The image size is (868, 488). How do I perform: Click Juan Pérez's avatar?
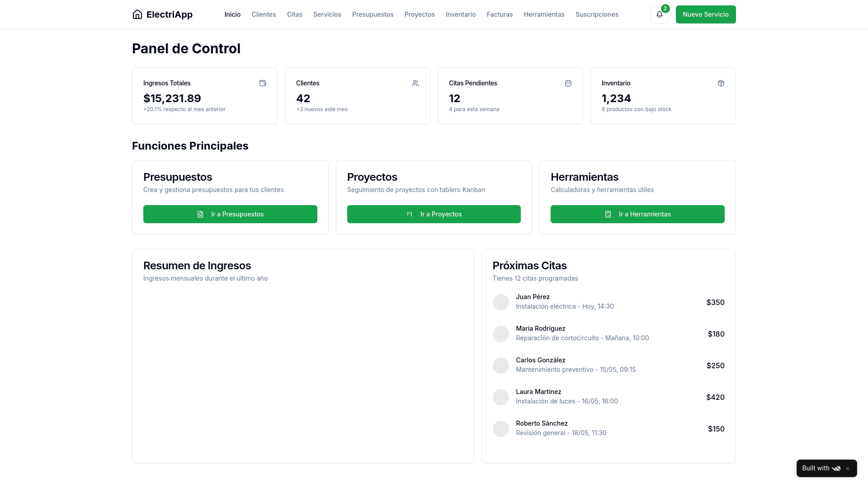point(501,302)
